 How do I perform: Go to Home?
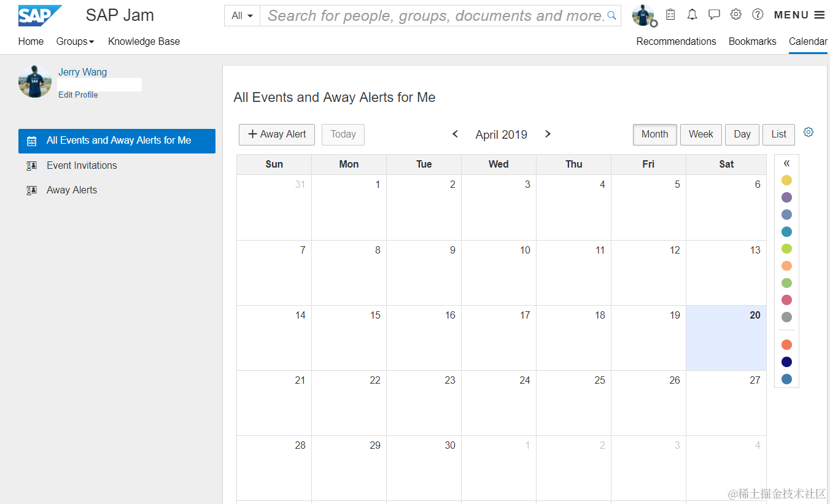point(31,41)
